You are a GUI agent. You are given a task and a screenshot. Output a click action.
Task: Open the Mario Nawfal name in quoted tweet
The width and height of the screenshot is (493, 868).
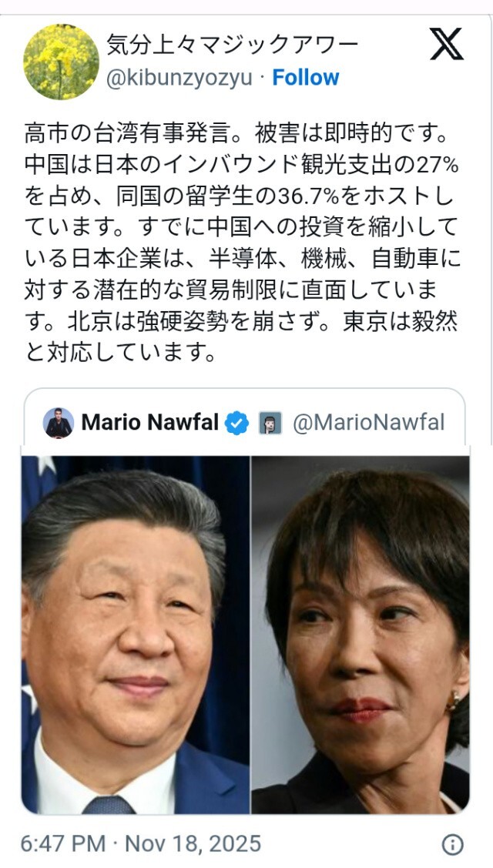click(150, 423)
